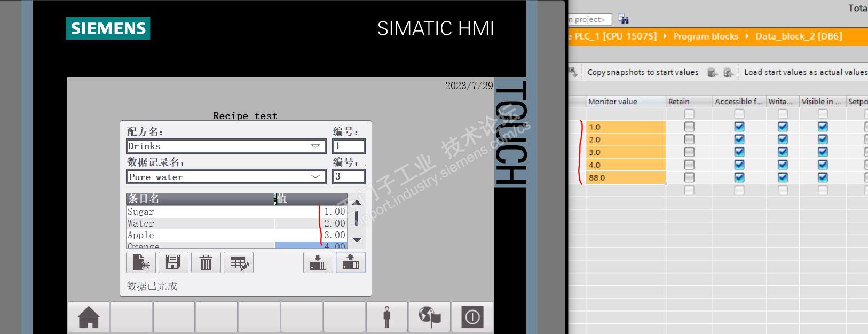Click the Sugar value 1.00

(335, 212)
